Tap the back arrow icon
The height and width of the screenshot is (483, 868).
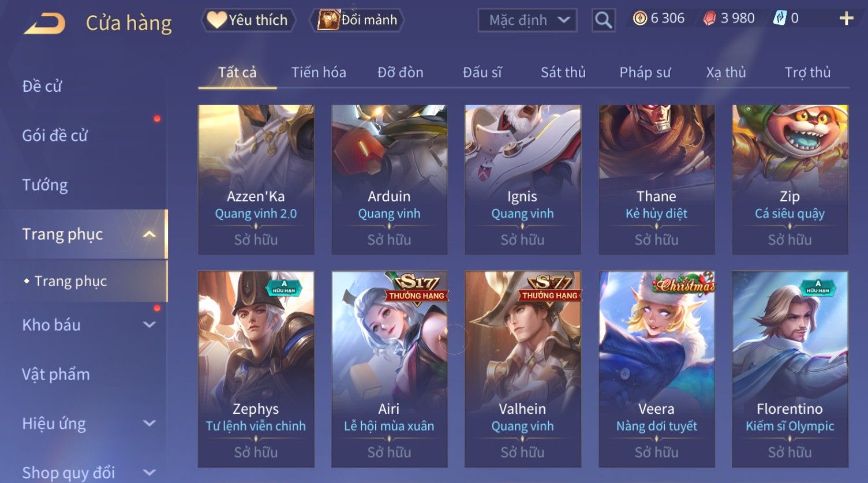click(x=45, y=24)
